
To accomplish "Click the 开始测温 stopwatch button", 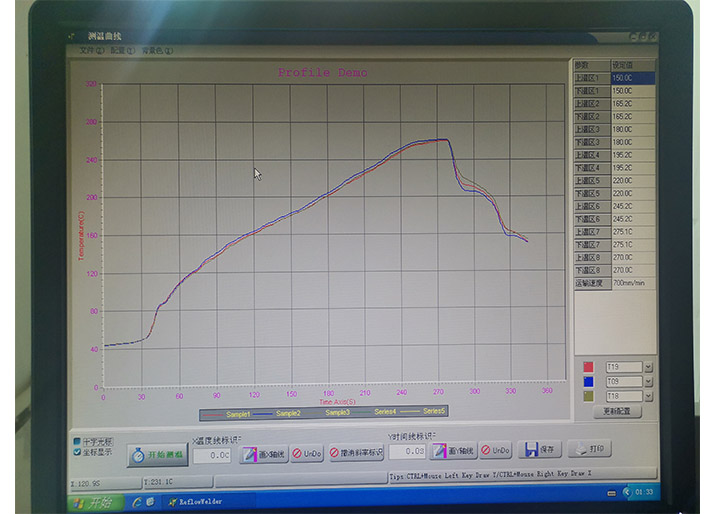I will click(156, 454).
